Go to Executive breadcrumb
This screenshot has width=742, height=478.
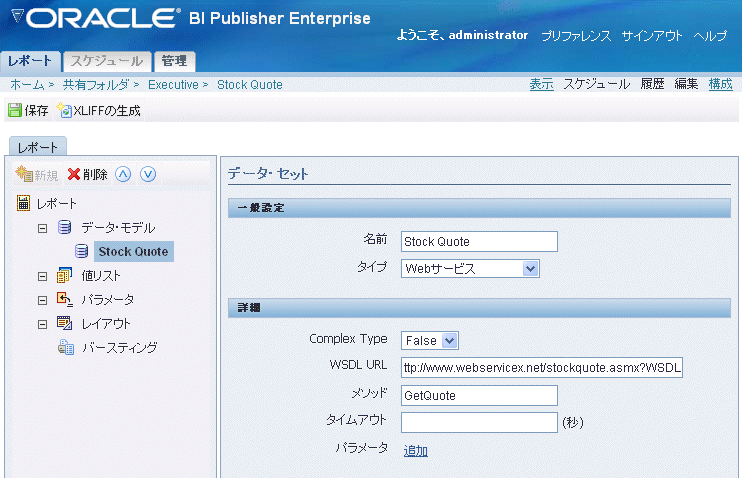coord(173,85)
